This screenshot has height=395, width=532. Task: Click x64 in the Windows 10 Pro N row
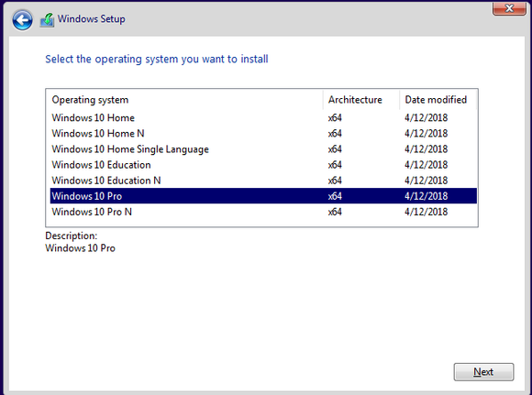coord(335,212)
